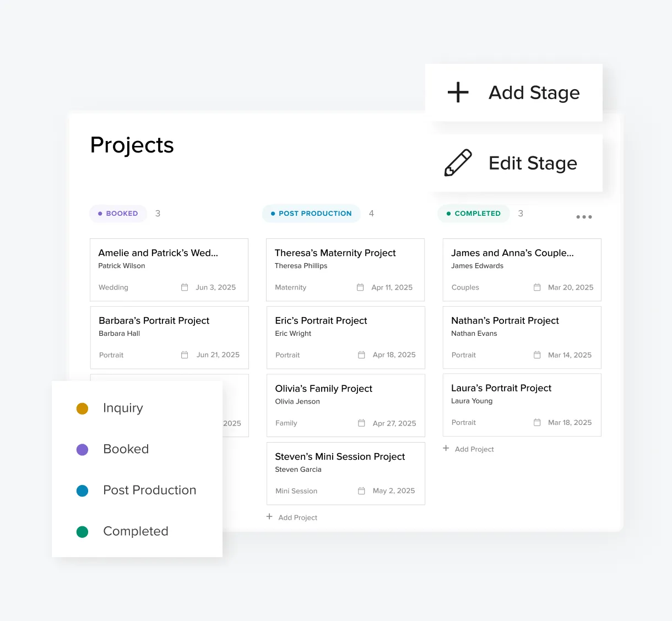This screenshot has height=621, width=672.
Task: Click the calendar icon on Theresa's Maternity Project
Action: tap(360, 287)
